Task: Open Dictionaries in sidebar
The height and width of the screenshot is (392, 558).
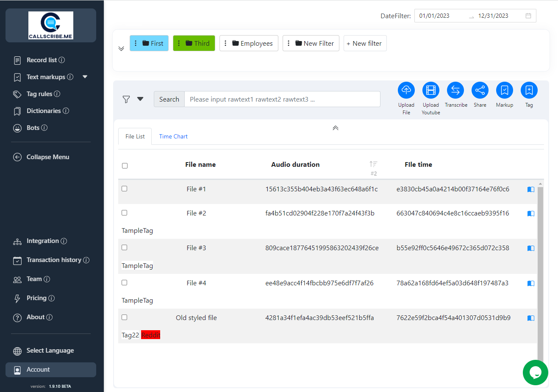Action: tap(44, 111)
